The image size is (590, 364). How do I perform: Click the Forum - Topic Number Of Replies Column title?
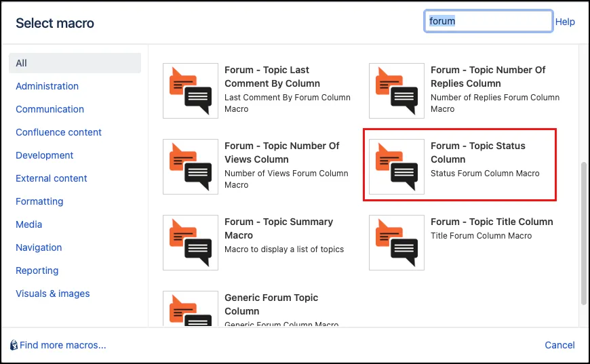click(x=488, y=77)
